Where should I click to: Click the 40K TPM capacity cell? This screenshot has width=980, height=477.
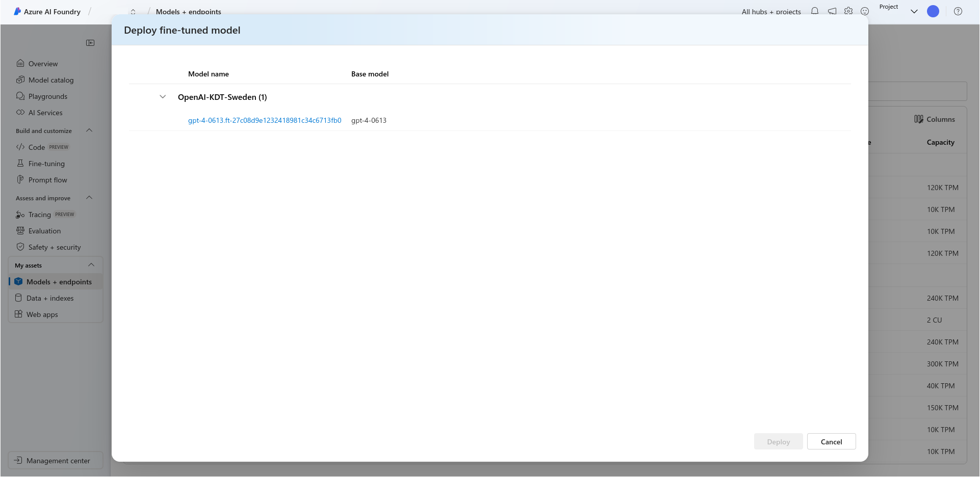click(940, 386)
